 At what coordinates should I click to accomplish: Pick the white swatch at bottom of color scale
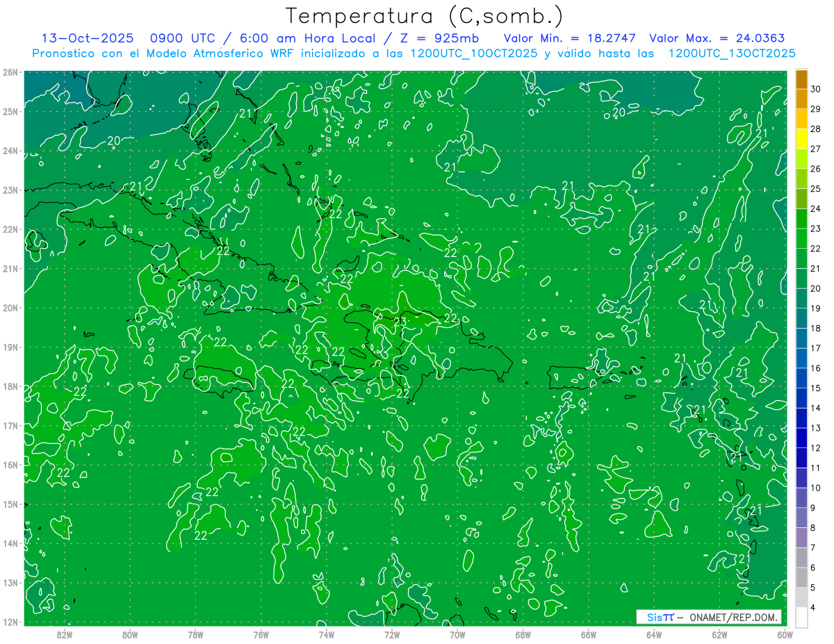[x=801, y=616]
